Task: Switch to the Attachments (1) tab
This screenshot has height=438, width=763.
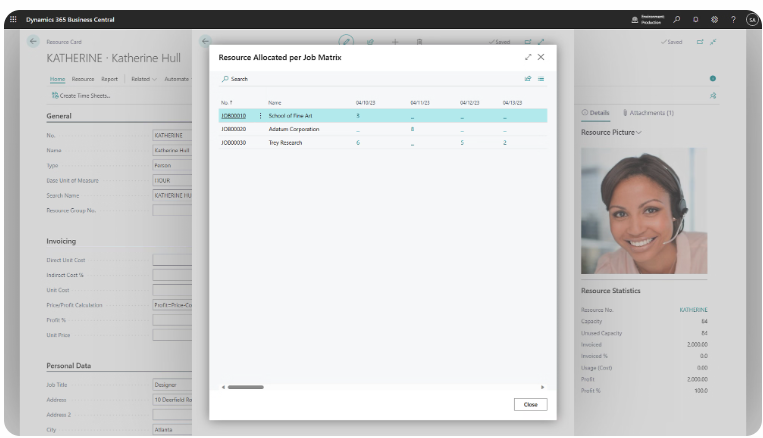Action: (x=648, y=112)
